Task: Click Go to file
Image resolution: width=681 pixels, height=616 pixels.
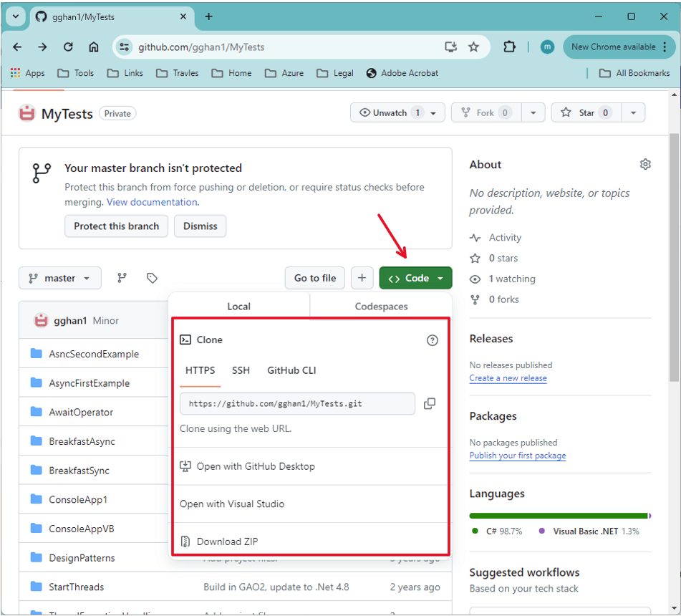Action: click(x=315, y=278)
